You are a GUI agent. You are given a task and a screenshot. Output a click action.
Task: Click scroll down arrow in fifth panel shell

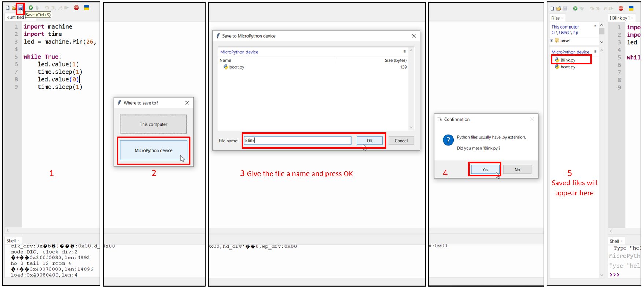click(601, 275)
